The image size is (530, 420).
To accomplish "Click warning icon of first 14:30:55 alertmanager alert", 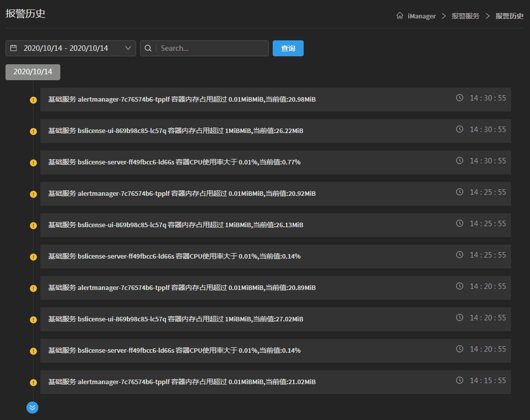I will (x=33, y=100).
